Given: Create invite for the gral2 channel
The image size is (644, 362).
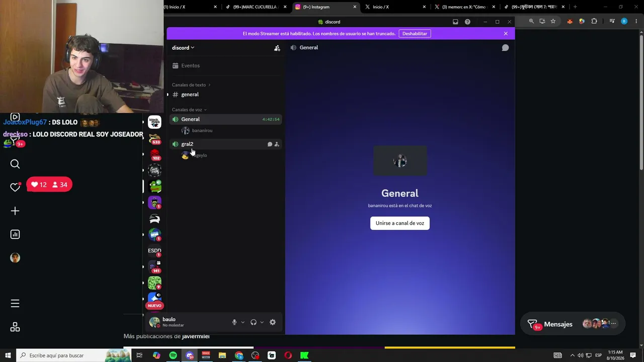Looking at the screenshot, I should pos(277,144).
